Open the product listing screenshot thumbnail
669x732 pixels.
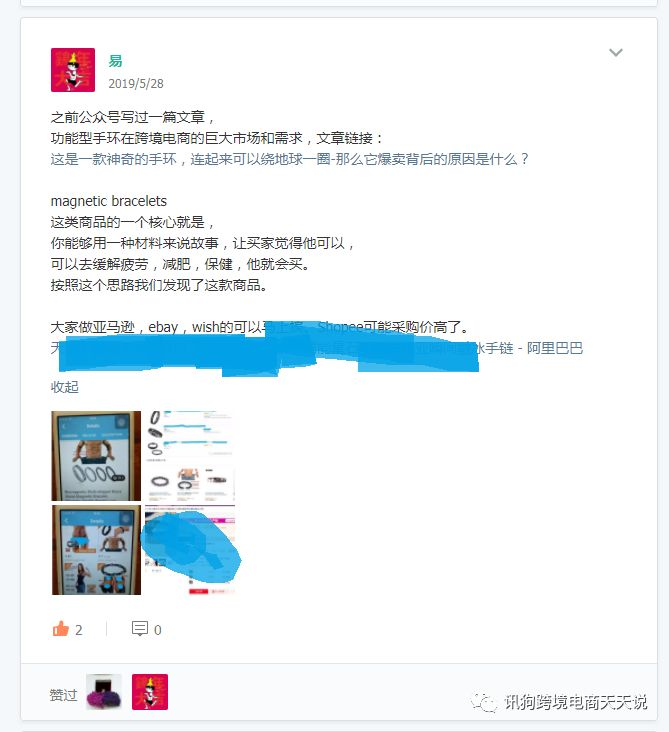coord(190,456)
